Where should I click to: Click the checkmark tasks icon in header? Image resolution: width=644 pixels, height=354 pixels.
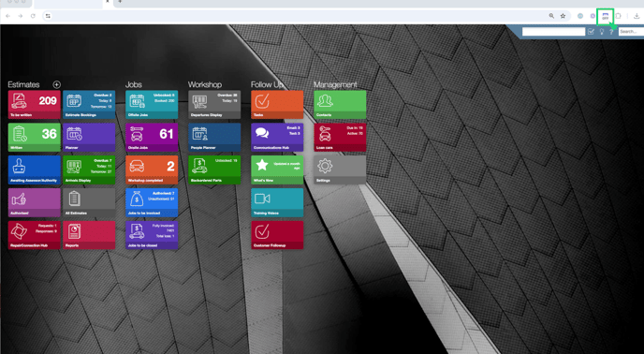[x=591, y=31]
